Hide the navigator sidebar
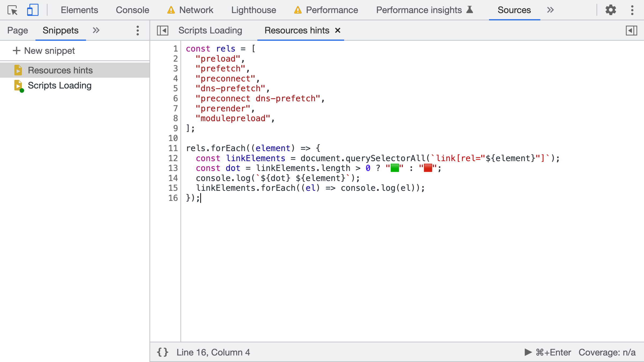The image size is (644, 362). [163, 31]
